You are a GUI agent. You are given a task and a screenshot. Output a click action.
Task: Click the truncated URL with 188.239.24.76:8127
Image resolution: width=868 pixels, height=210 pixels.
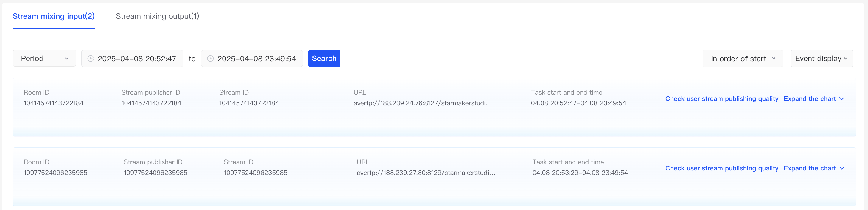(423, 103)
